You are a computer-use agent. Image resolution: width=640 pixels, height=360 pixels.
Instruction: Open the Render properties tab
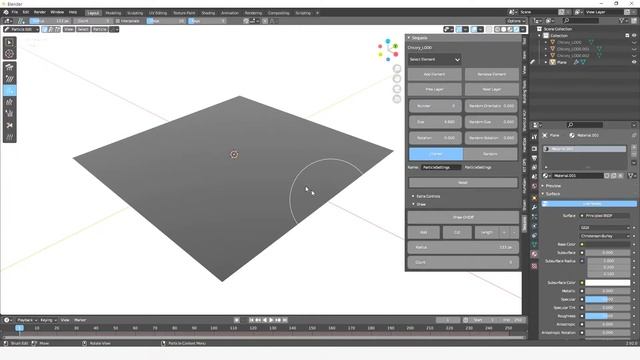[534, 149]
